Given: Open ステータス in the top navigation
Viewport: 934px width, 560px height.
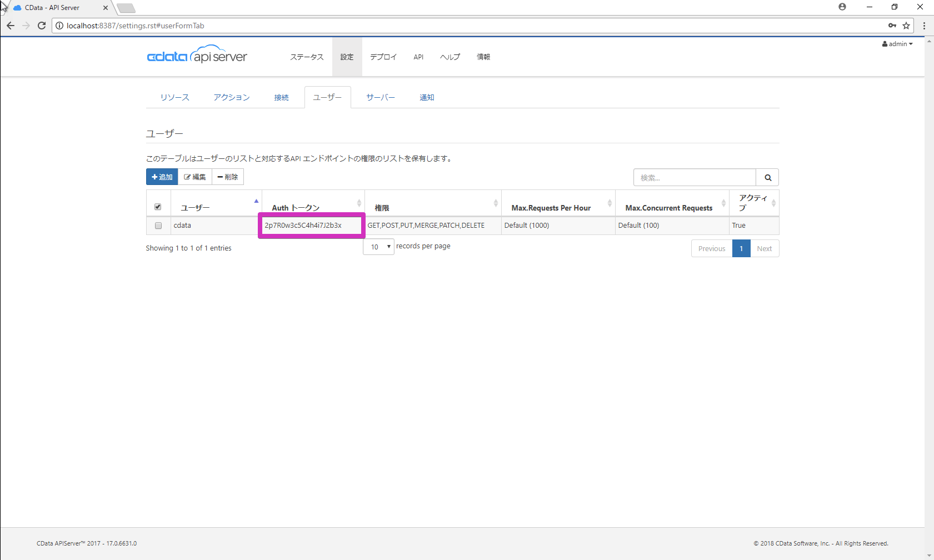Looking at the screenshot, I should pos(307,57).
